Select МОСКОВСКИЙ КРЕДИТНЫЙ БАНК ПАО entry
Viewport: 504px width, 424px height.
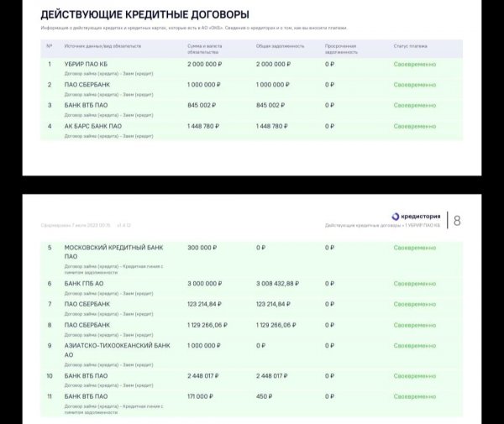113,252
